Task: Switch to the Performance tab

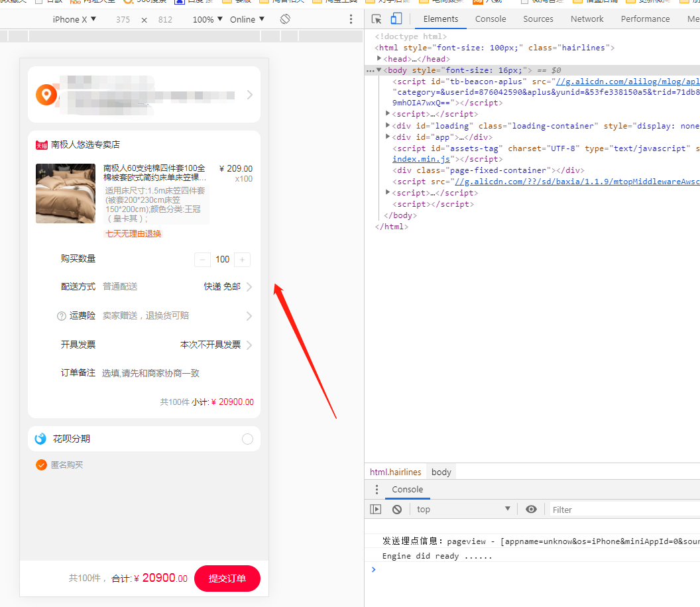Action: (645, 19)
